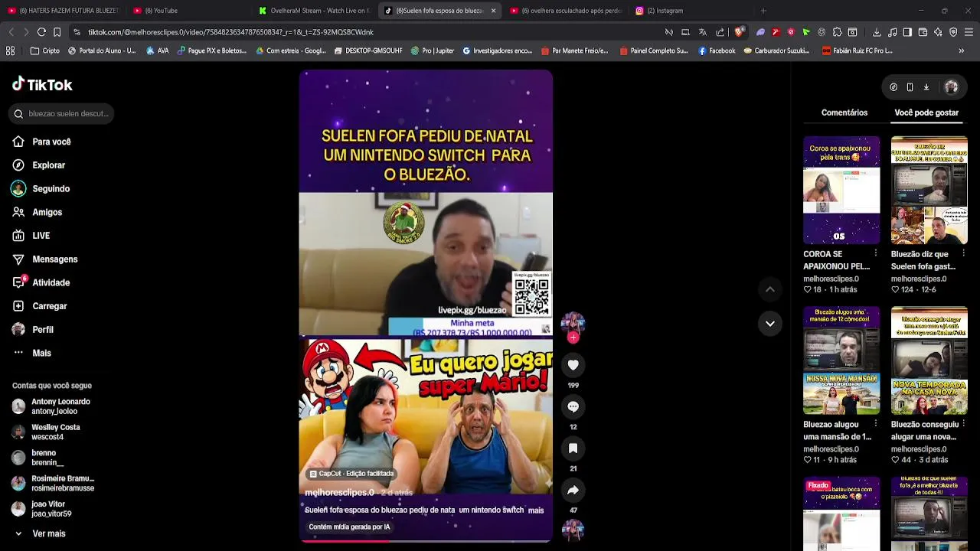Open Atividade notifications
The width and height of the screenshot is (980, 551).
tap(41, 282)
